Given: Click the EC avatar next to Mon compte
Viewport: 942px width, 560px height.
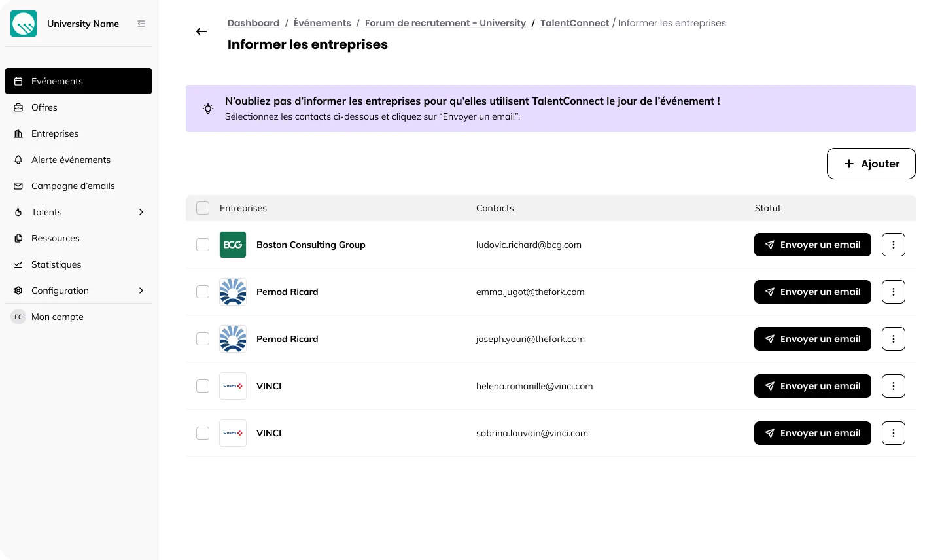Looking at the screenshot, I should click(18, 317).
